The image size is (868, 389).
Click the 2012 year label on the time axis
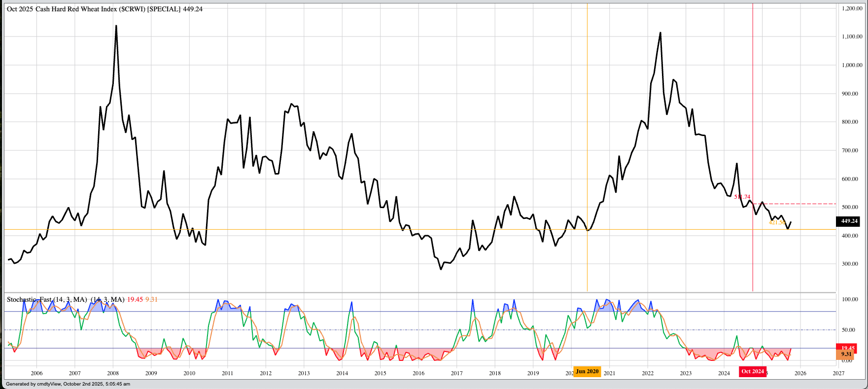click(266, 373)
